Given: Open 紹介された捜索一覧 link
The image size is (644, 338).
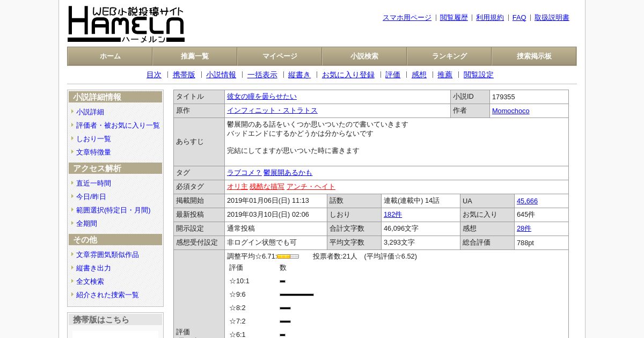Looking at the screenshot, I should point(107,295).
